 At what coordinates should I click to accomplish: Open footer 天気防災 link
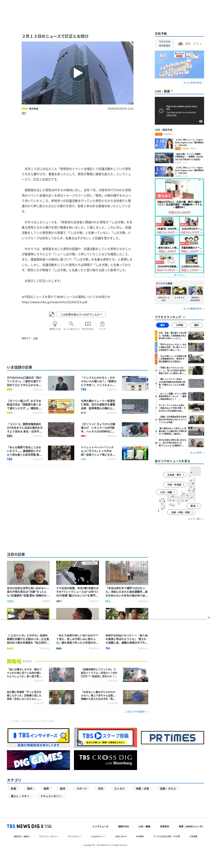(x=164, y=826)
